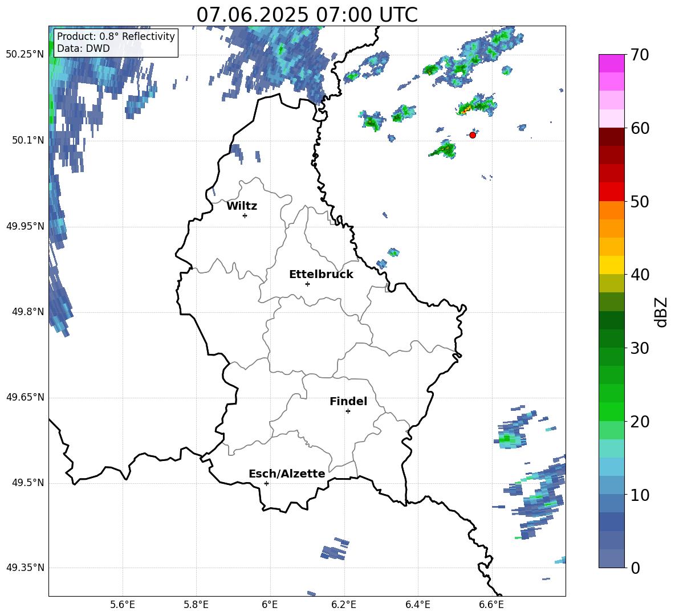Click the Esch/Alzette location cross marker

266,483
